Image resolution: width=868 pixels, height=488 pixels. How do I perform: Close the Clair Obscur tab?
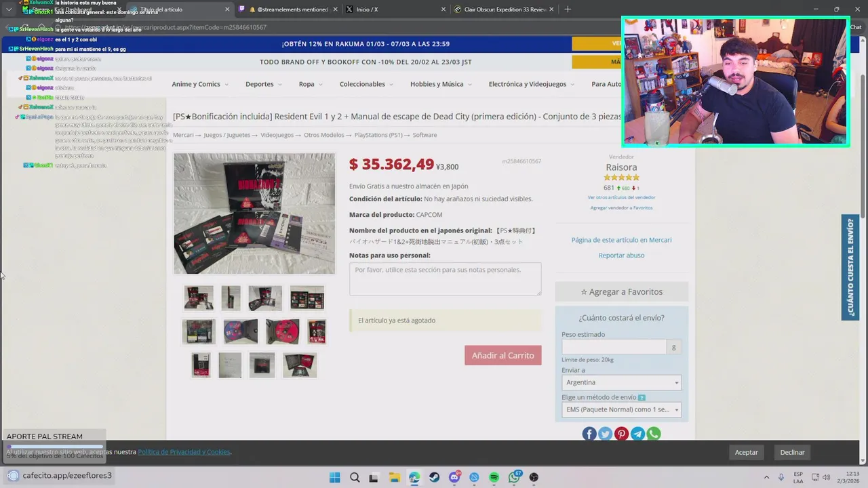click(x=553, y=9)
